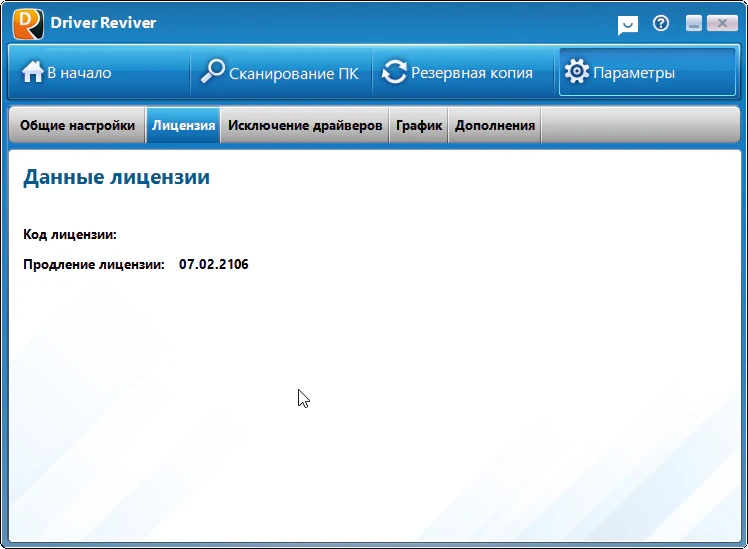Click the Код лицензии label
The width and height of the screenshot is (748, 549).
tap(70, 235)
